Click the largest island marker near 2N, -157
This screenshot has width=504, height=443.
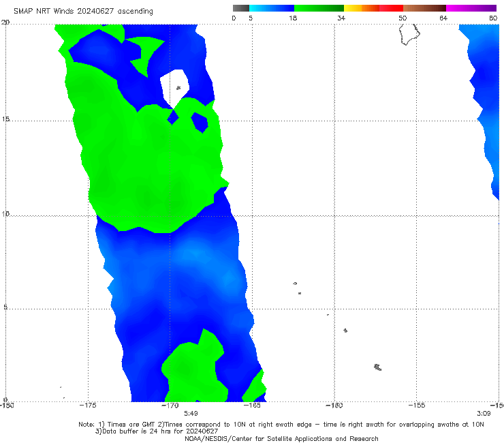click(378, 367)
